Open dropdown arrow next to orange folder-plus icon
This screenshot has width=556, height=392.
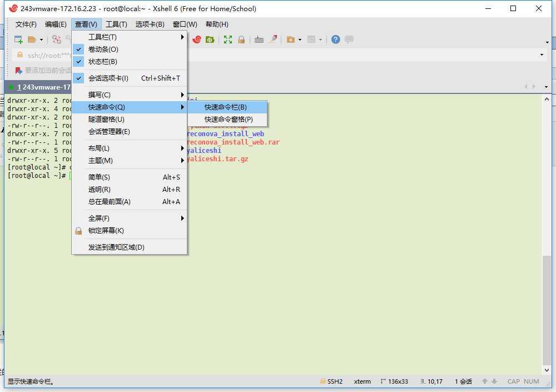pos(300,39)
